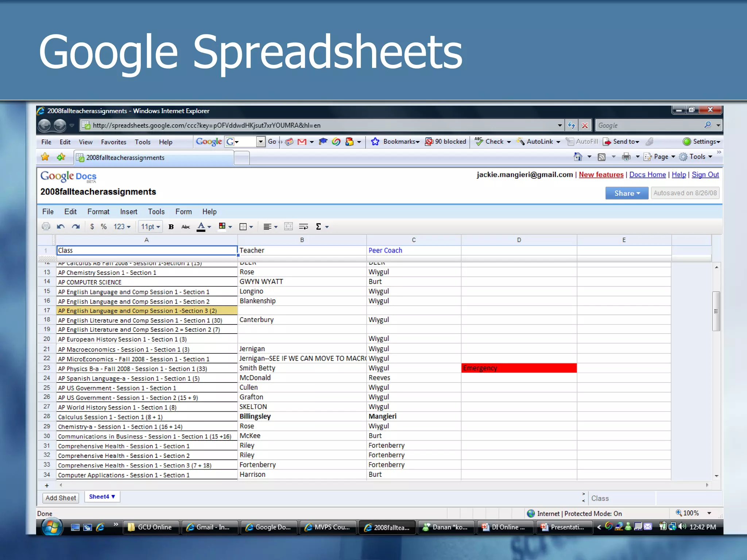The width and height of the screenshot is (747, 560).
Task: Toggle wrap text icon
Action: pos(303,226)
